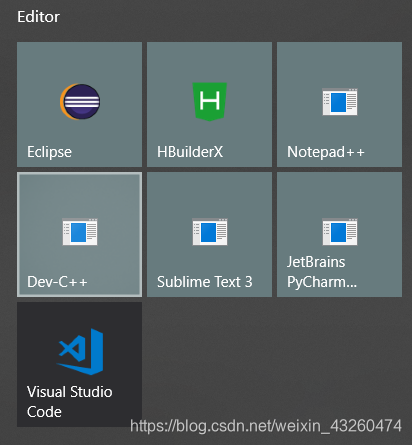Click the Visual Studio Code label

pyautogui.click(x=69, y=402)
